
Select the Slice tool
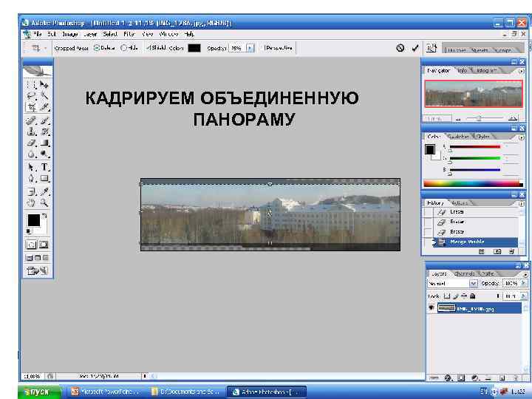(x=44, y=107)
